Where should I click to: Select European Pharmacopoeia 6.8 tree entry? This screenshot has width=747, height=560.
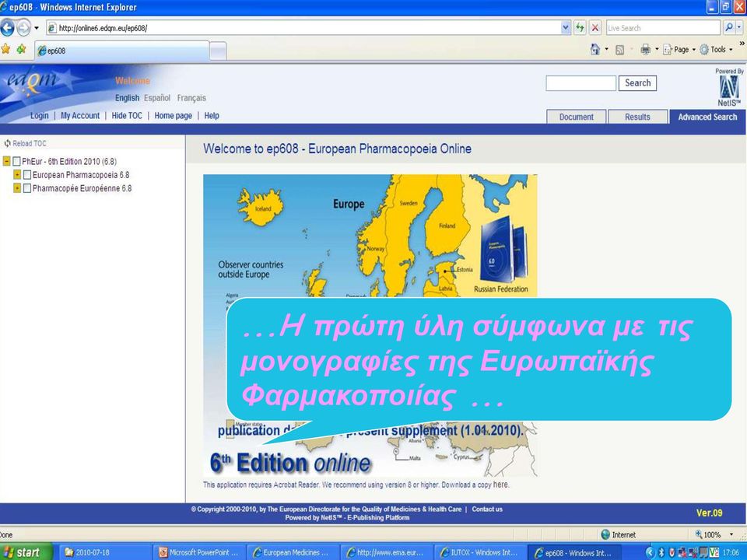click(81, 175)
